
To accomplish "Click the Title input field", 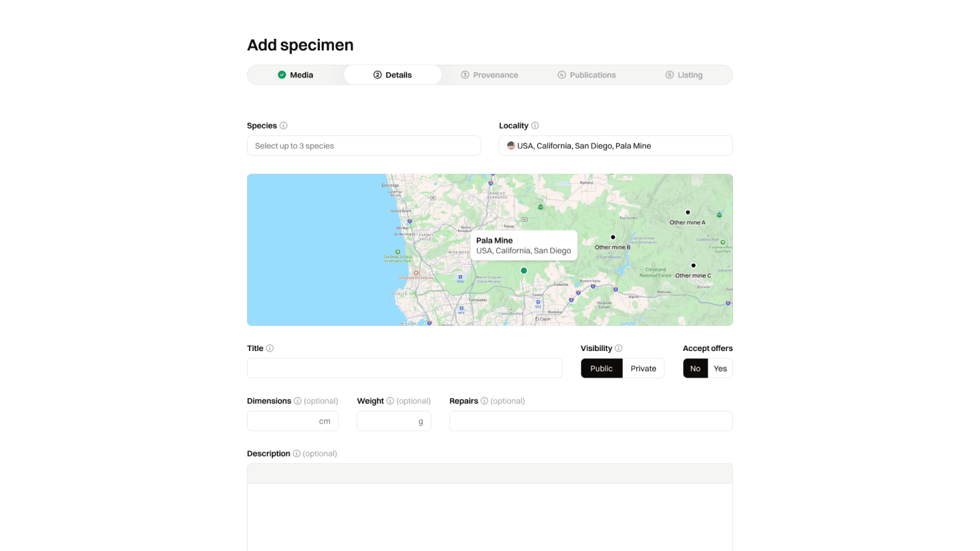I will click(404, 369).
